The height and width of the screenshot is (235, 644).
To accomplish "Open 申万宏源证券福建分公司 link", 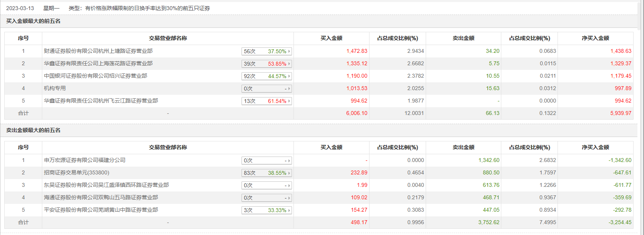I will tap(85, 160).
